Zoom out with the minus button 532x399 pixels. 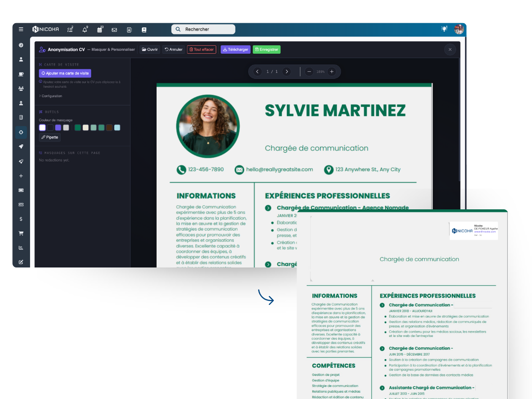[x=309, y=71]
